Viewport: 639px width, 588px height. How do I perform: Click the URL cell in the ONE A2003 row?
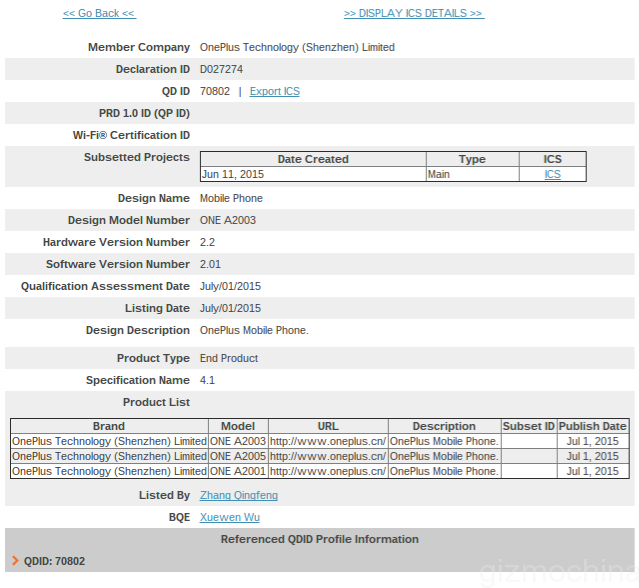pyautogui.click(x=328, y=441)
